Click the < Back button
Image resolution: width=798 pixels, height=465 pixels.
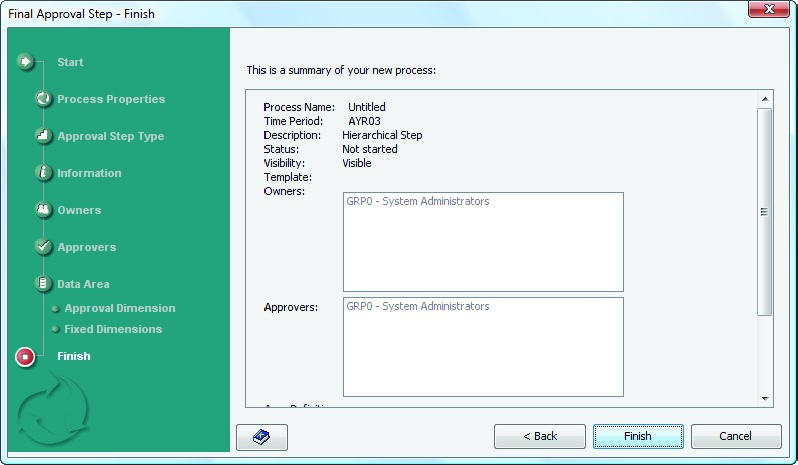coord(540,436)
